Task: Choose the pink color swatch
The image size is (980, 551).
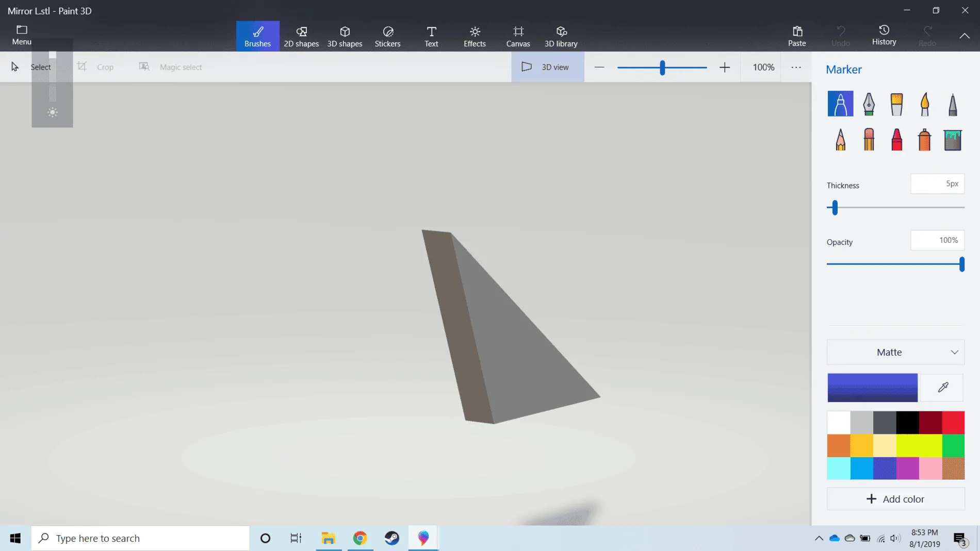Action: coord(930,468)
